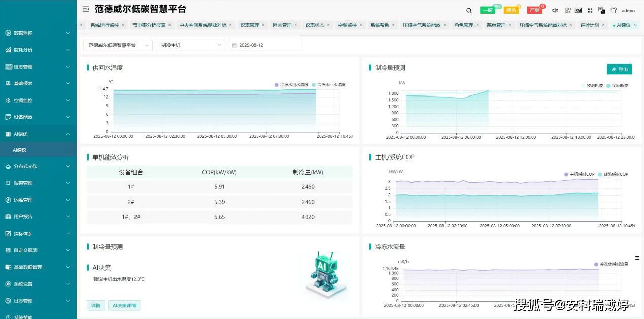
Task: Open the green 一般 alarm badge
Action: pyautogui.click(x=487, y=10)
